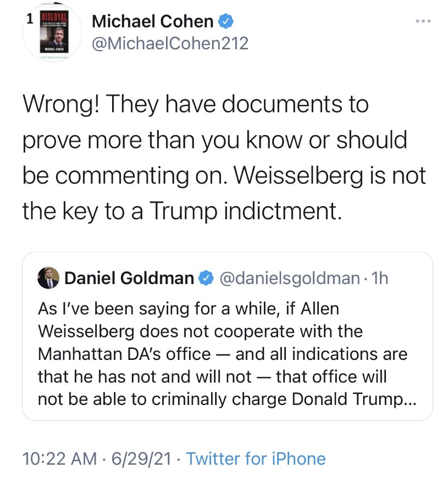This screenshot has height=483, width=448.
Task: Tap the 10:22 AM post time
Action: [x=57, y=458]
